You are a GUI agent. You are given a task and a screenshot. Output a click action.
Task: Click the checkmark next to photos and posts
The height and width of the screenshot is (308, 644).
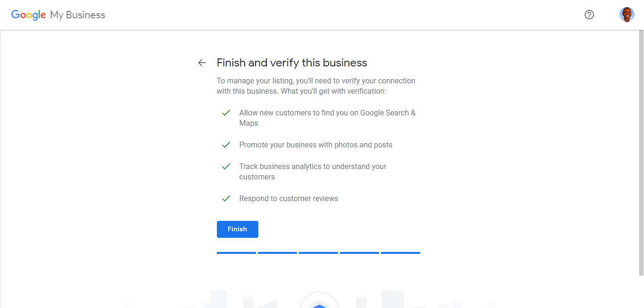(226, 145)
